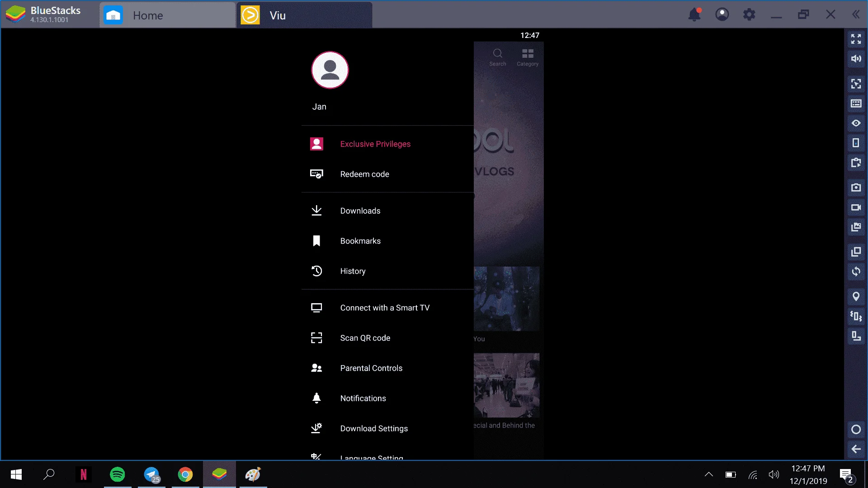Image resolution: width=868 pixels, height=488 pixels.
Task: Open Parental Controls
Action: click(x=387, y=368)
